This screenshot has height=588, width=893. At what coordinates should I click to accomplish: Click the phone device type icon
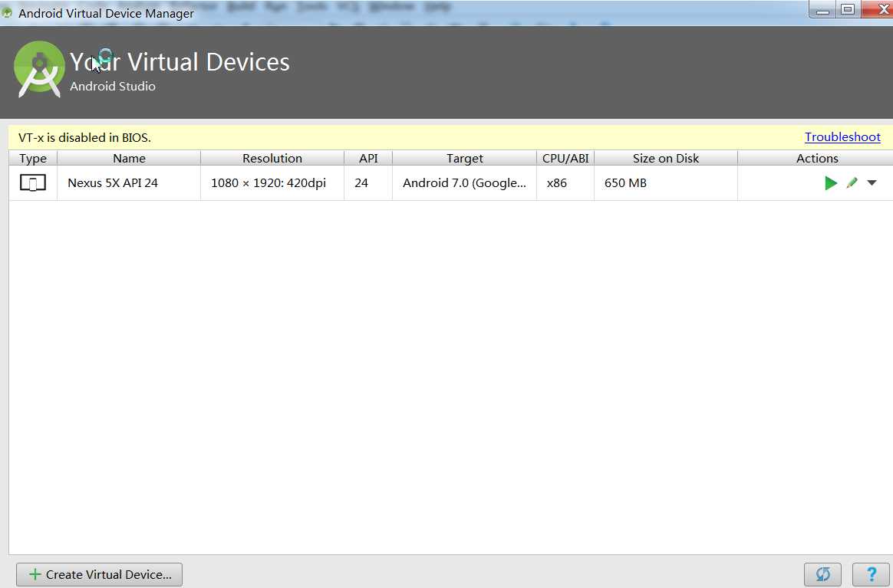(x=33, y=182)
